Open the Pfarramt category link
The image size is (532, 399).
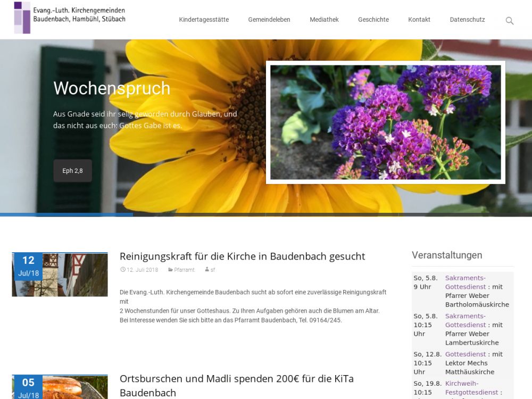click(184, 270)
